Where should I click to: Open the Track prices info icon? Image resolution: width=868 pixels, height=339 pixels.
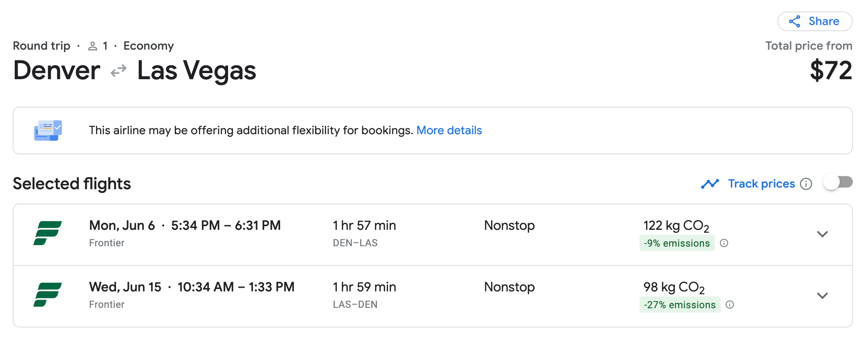pyautogui.click(x=806, y=184)
